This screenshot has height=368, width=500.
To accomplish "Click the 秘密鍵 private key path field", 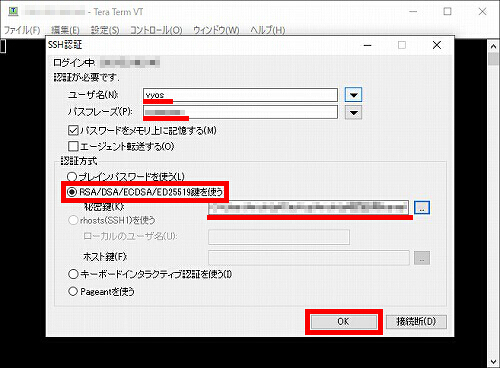I will (x=308, y=208).
